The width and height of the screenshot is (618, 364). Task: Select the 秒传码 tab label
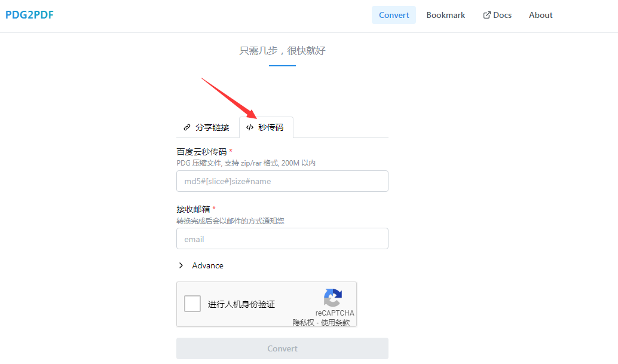[x=271, y=127]
